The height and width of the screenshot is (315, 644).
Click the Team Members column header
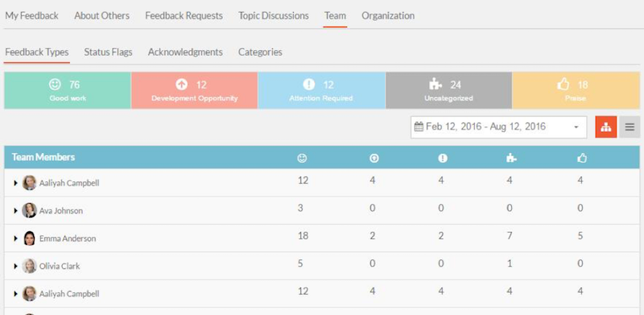43,157
